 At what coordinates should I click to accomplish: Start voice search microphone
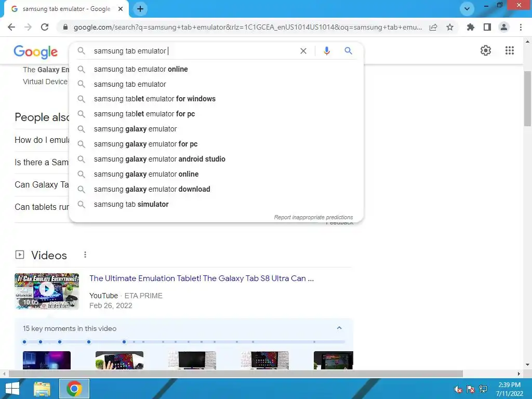coord(326,51)
